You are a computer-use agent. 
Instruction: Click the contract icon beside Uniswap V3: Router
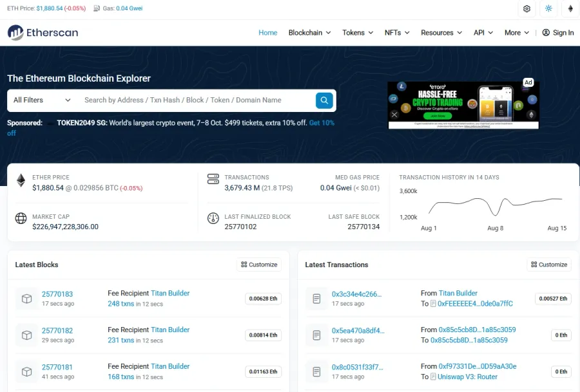[433, 377]
